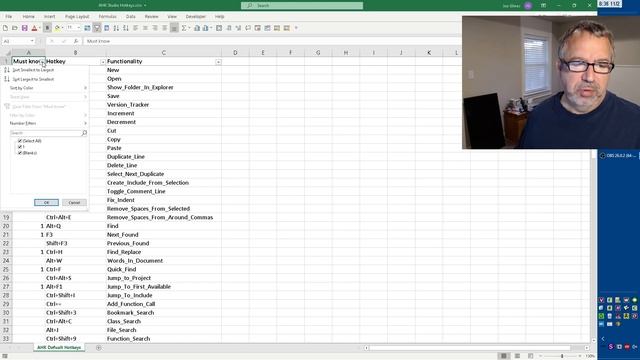Click the Ribbon Display Options title bar icon
The height and width of the screenshot is (360, 640).
pos(543,6)
